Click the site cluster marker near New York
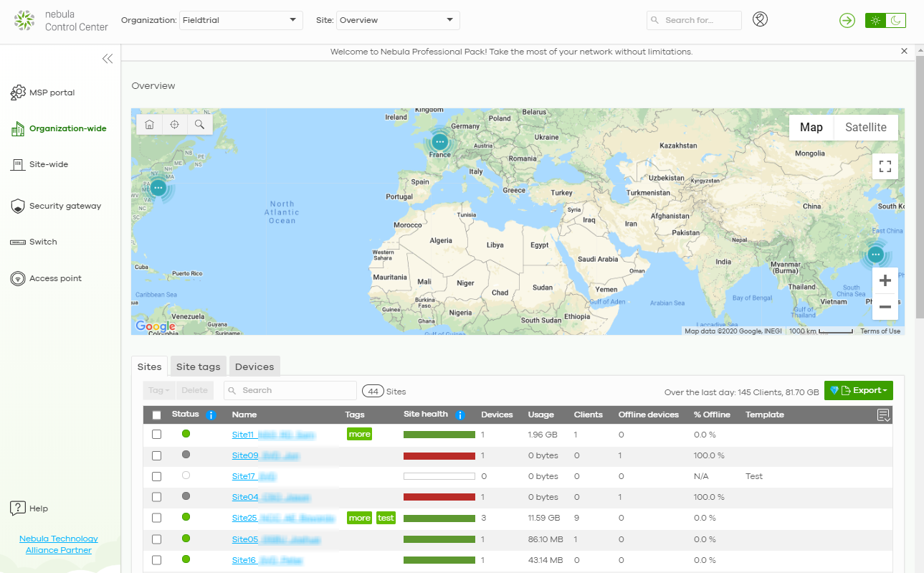Viewport: 924px width, 573px height. pos(158,189)
